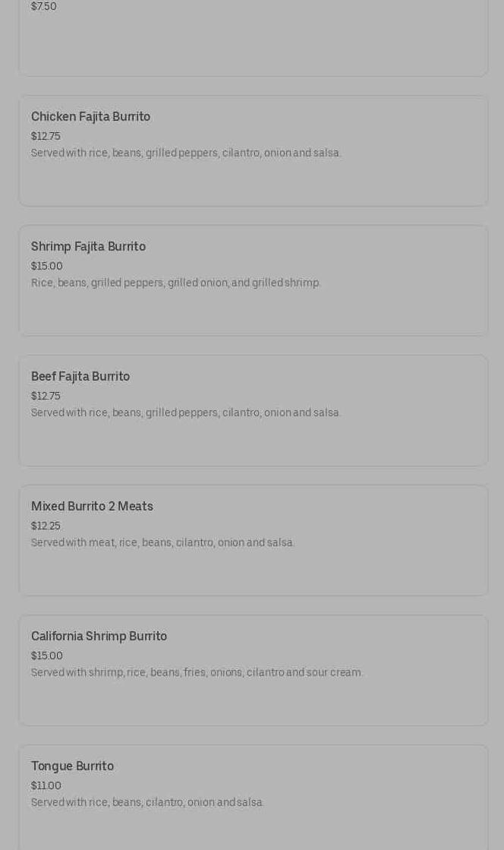The width and height of the screenshot is (504, 850).
Task: Select the Tongue Burrito title
Action: click(72, 766)
